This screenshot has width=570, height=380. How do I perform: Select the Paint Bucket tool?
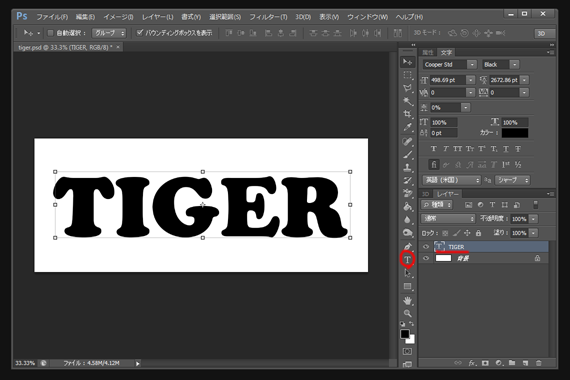(408, 207)
